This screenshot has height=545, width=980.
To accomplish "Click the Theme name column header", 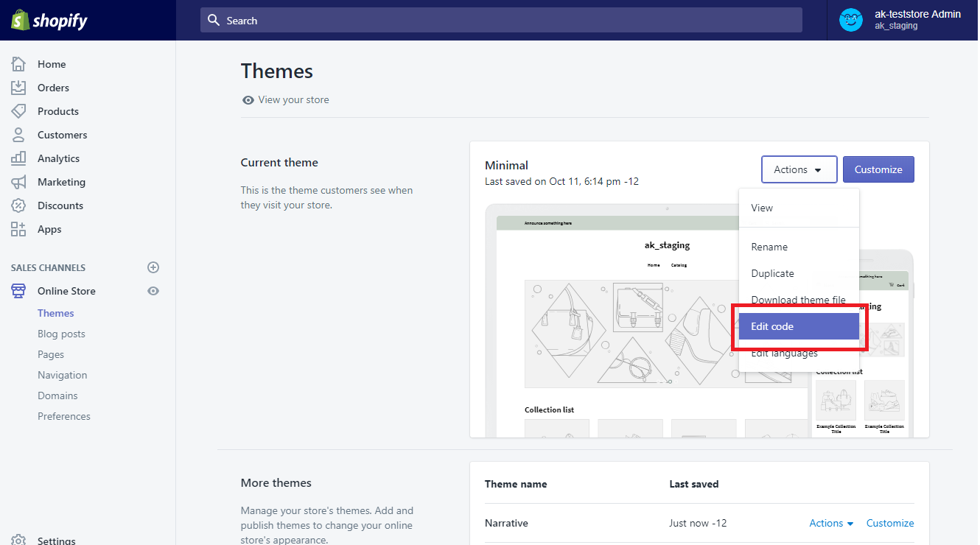I will point(516,484).
